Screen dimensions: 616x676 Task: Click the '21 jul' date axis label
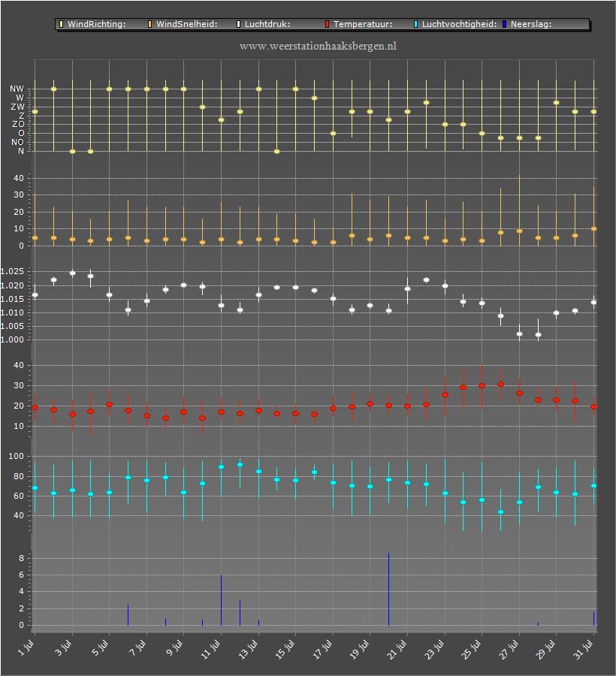(397, 650)
